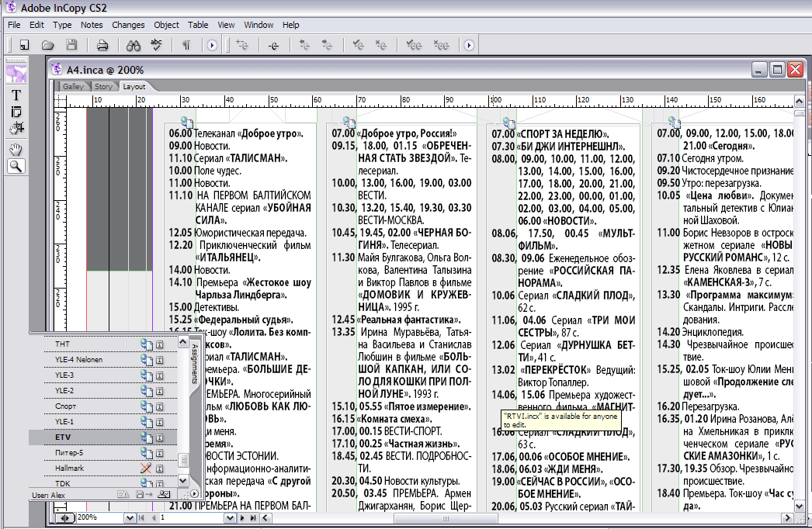Open the Changes menu
Screen dimensions: 812x529
tap(128, 25)
